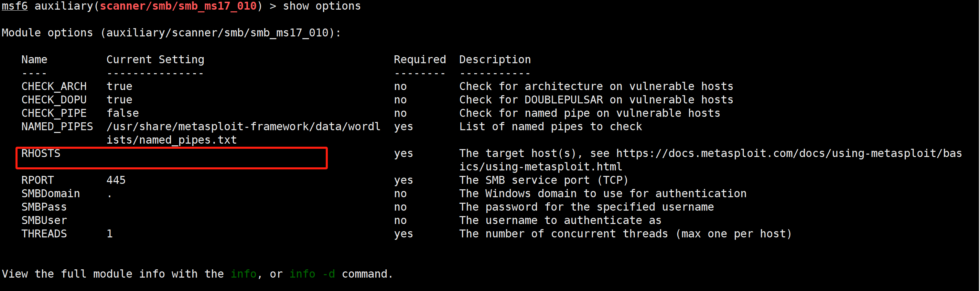This screenshot has height=291, width=980.
Task: Click the green "info -d" command text
Action: click(x=312, y=274)
